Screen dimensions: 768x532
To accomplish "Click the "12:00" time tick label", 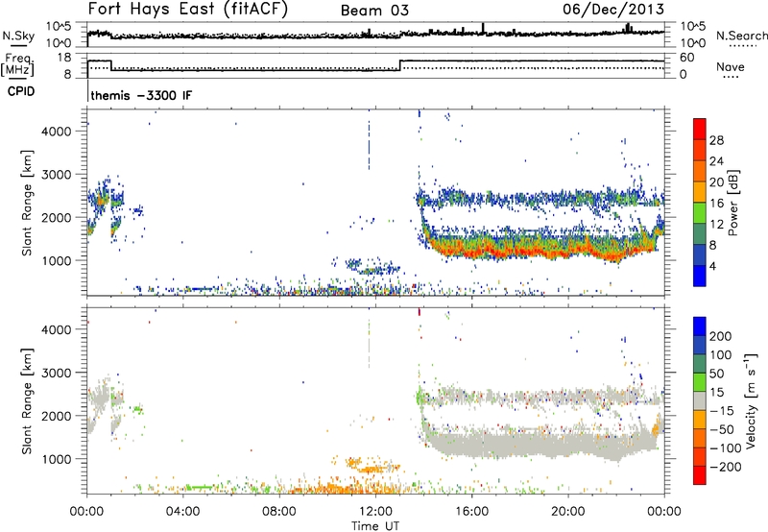I will (x=375, y=512).
